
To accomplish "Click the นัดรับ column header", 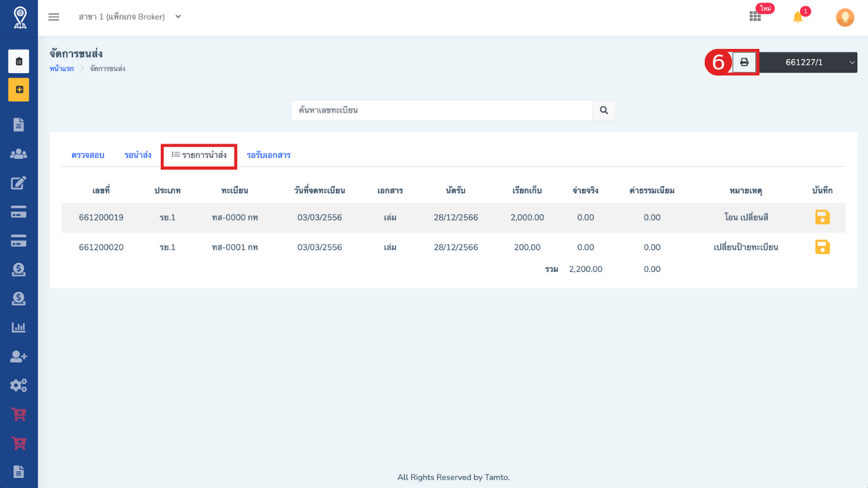I will pos(456,191).
